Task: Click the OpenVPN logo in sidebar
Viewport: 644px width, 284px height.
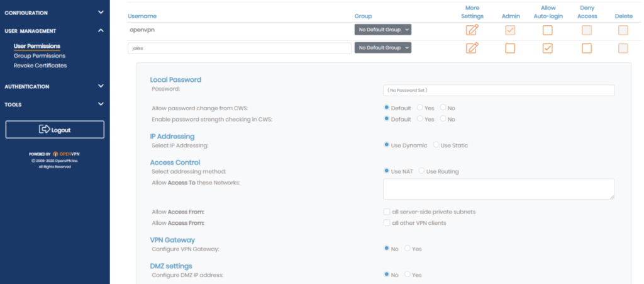Action: click(x=65, y=154)
